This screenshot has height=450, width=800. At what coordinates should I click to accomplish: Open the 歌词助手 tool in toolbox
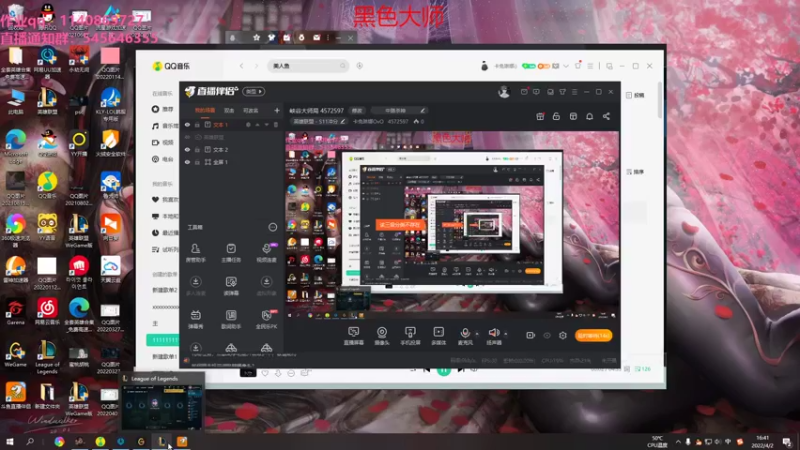point(231,319)
